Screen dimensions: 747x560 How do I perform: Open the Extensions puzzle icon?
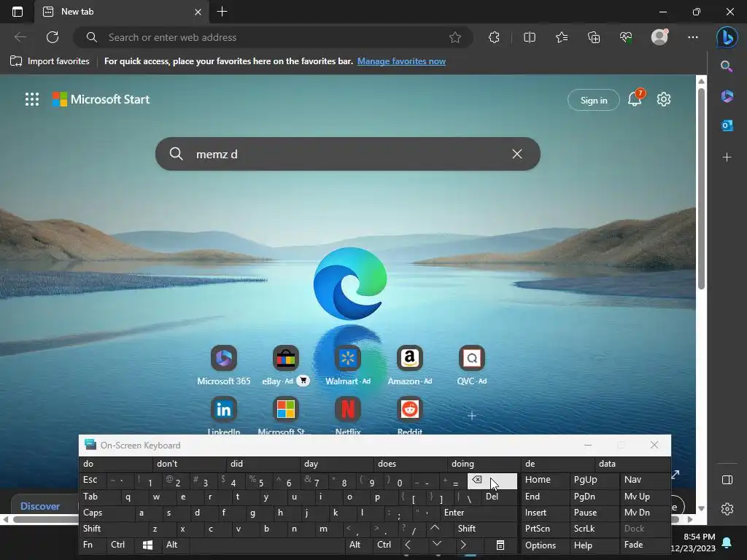point(494,37)
